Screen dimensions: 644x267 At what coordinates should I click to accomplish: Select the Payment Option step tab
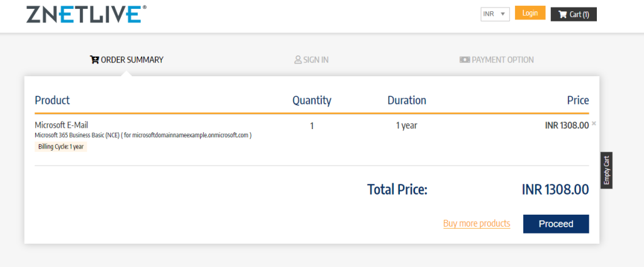pyautogui.click(x=497, y=60)
